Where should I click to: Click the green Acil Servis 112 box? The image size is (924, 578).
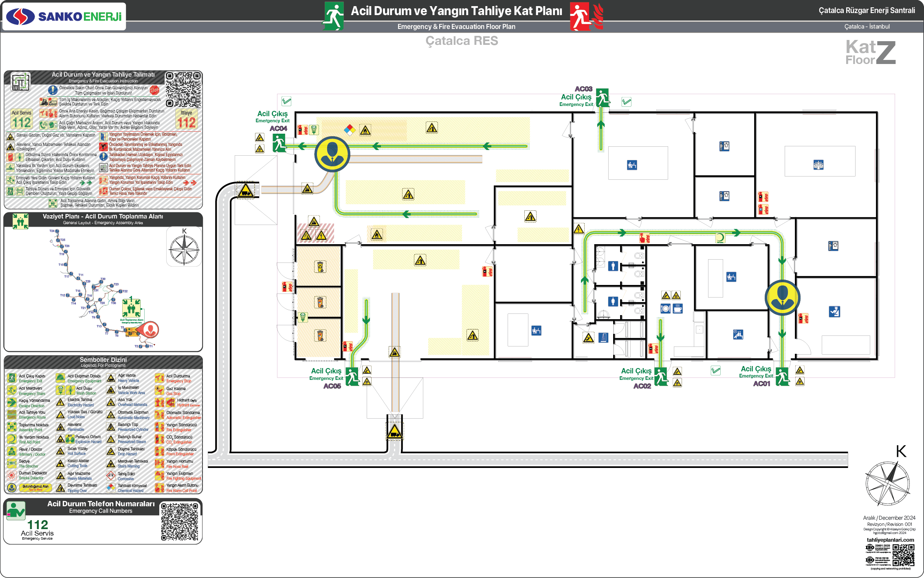pos(21,119)
